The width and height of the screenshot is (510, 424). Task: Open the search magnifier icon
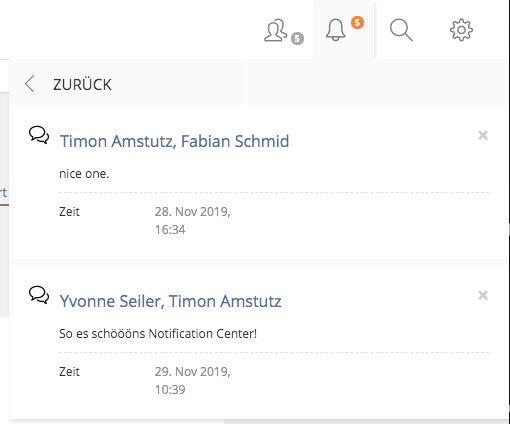pyautogui.click(x=401, y=30)
